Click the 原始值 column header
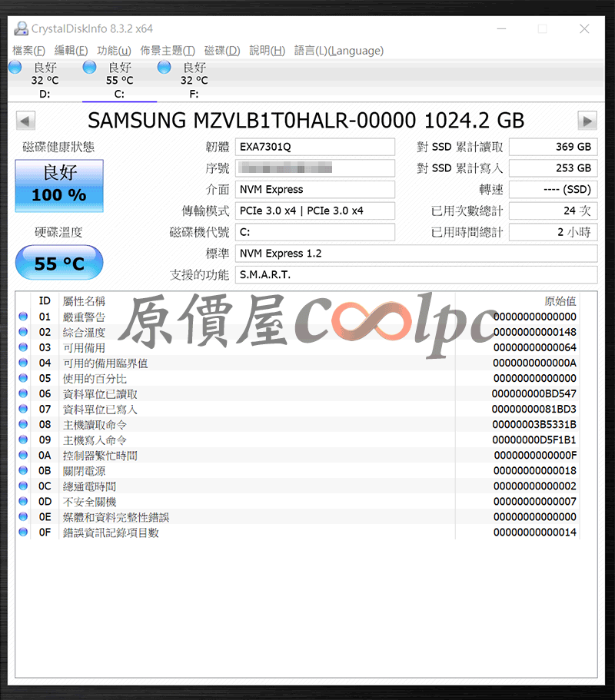Viewport: 615px width, 700px height. (560, 301)
